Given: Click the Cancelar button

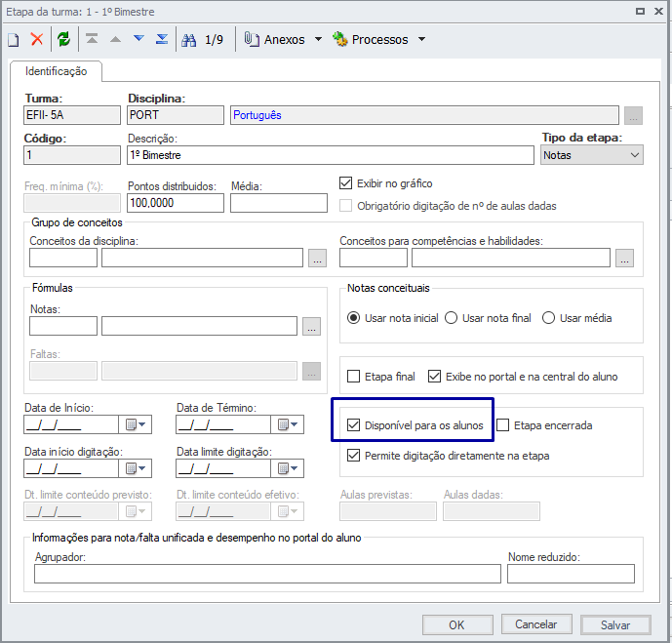Looking at the screenshot, I should (x=536, y=624).
